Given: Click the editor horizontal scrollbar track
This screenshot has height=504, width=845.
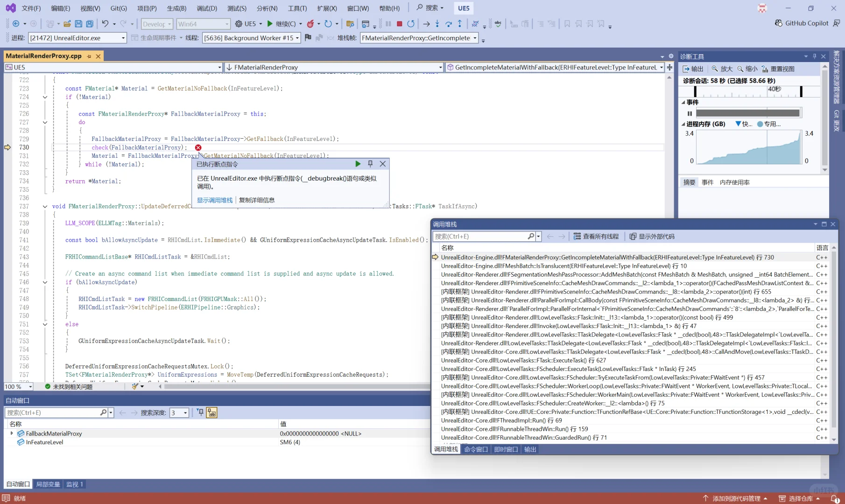Looking at the screenshot, I should 296,386.
